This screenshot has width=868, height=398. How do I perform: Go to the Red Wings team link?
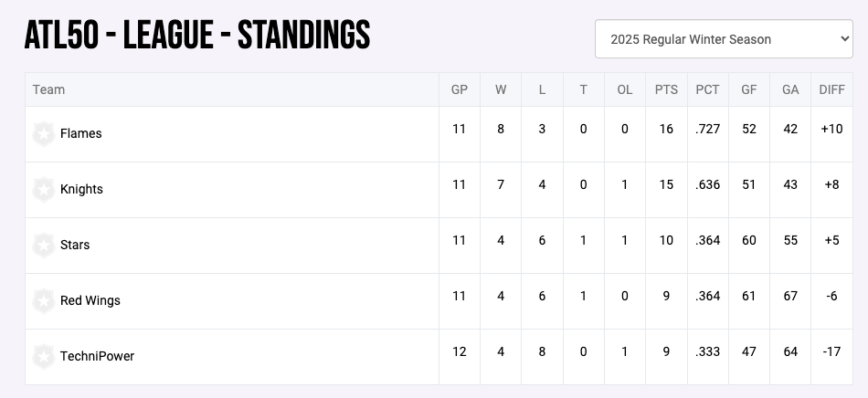click(x=90, y=300)
